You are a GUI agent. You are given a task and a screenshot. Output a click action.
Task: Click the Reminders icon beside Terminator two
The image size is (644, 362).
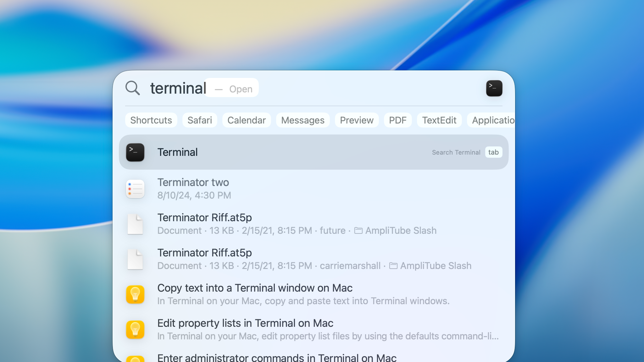(135, 189)
